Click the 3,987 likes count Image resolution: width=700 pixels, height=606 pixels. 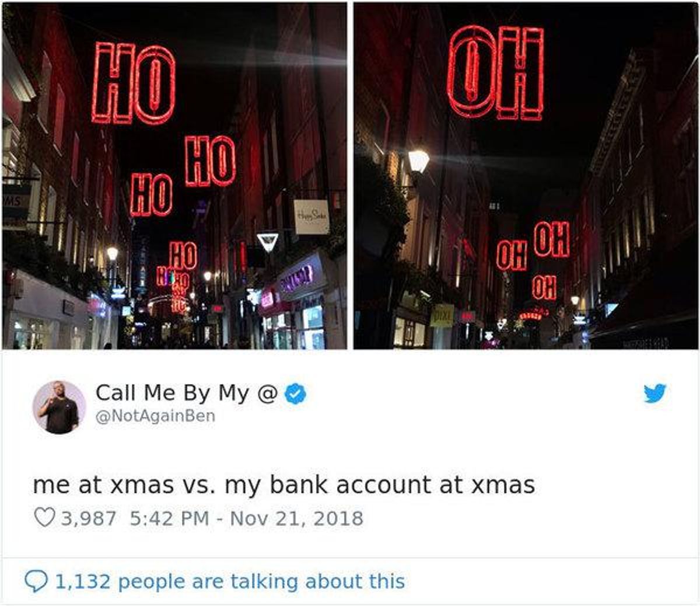coord(88,518)
